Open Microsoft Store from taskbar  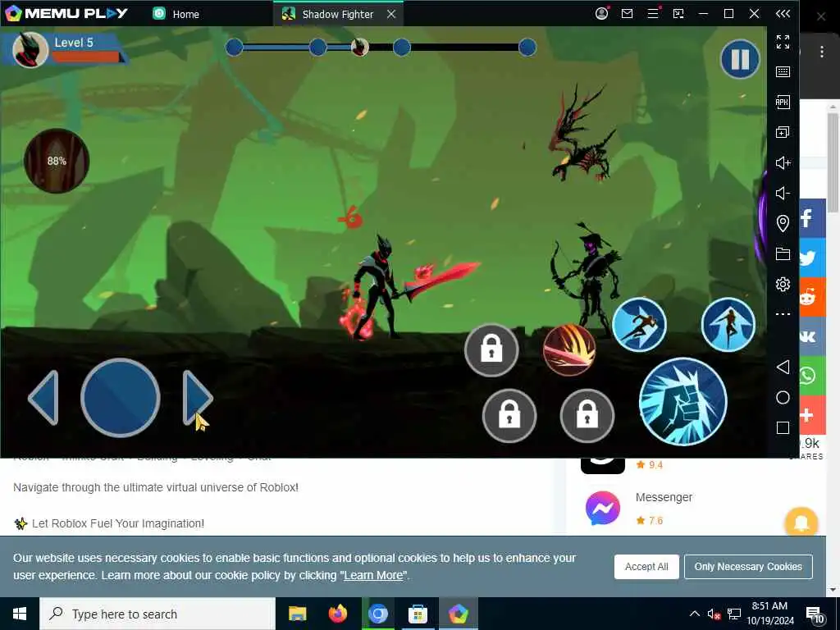click(x=418, y=614)
